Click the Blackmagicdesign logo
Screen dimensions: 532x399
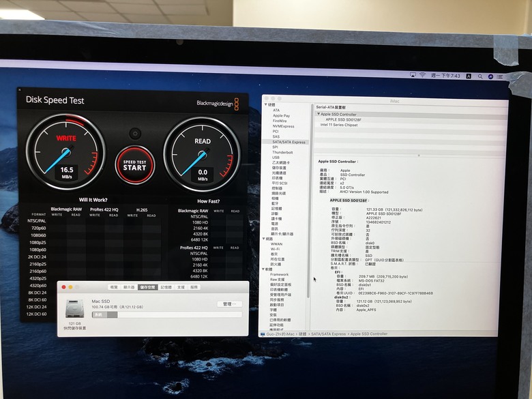pos(218,104)
